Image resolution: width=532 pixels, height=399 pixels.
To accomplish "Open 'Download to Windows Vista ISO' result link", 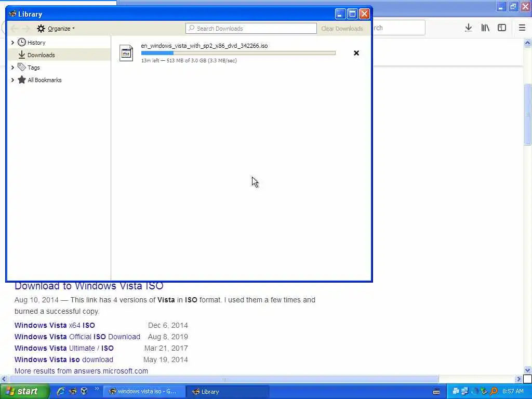I will click(89, 286).
